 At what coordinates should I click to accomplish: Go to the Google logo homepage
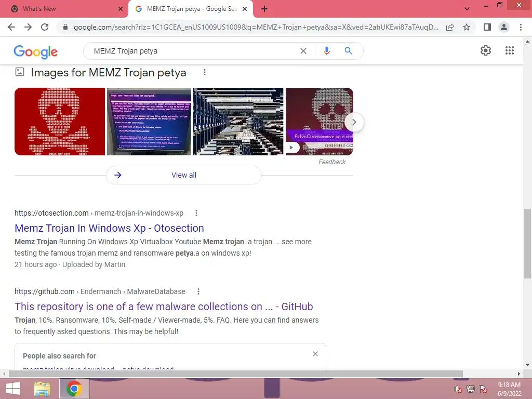pos(36,51)
